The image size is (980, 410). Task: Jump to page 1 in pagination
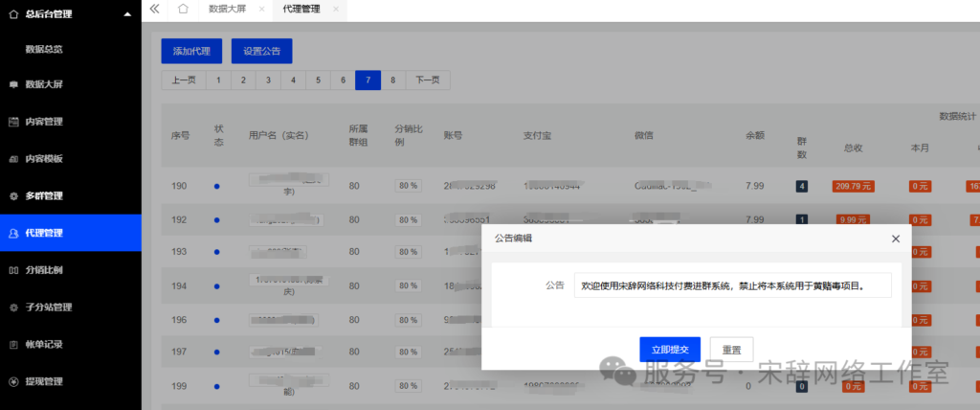[218, 80]
